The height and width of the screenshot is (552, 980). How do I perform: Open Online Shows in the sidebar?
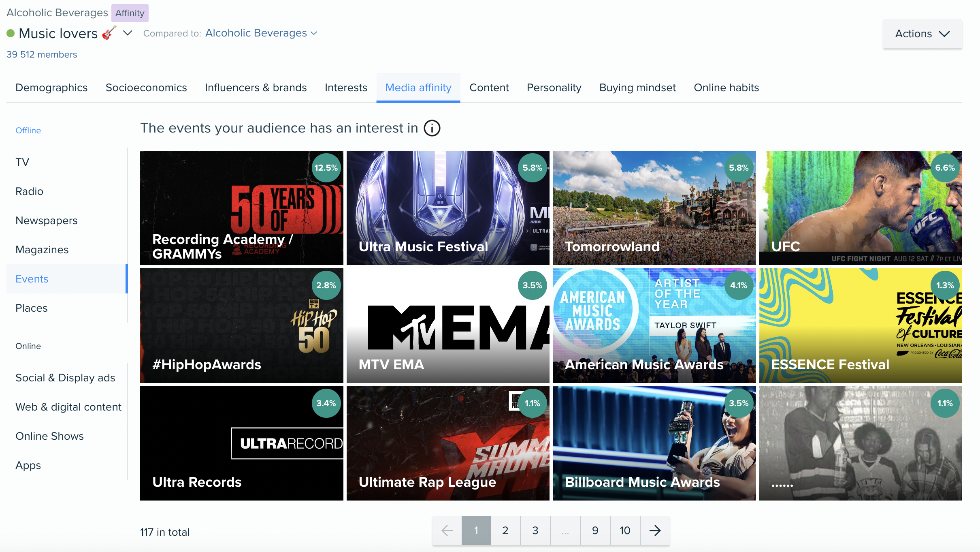coord(67,436)
